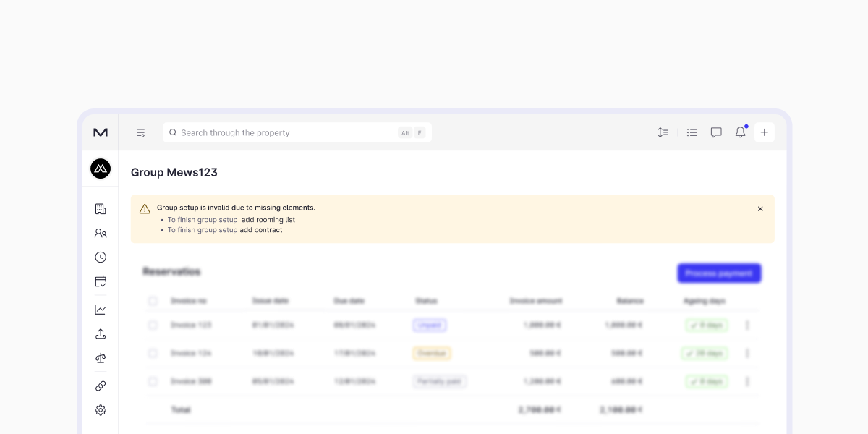The image size is (868, 434).
Task: Collapse the sidebar with the menu toggle icon
Action: [x=141, y=132]
